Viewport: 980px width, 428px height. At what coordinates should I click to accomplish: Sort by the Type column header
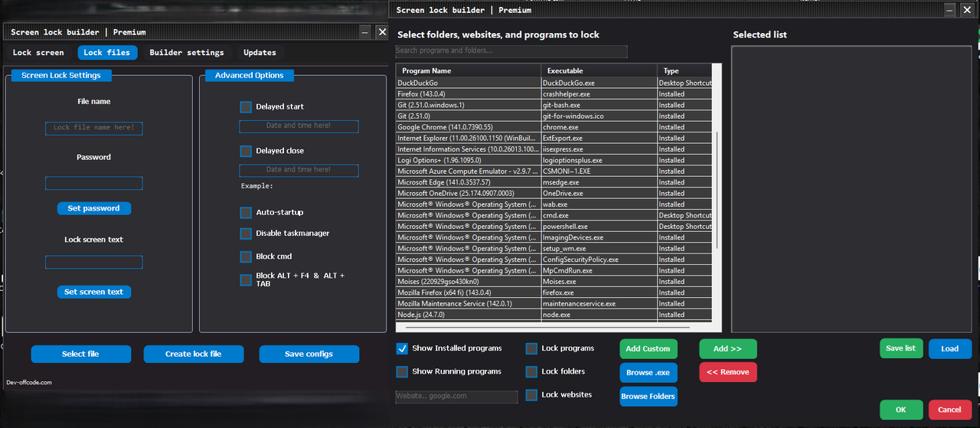684,70
